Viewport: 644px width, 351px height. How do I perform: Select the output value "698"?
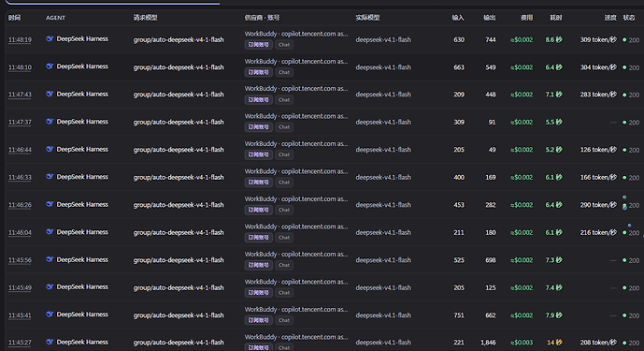(x=491, y=260)
